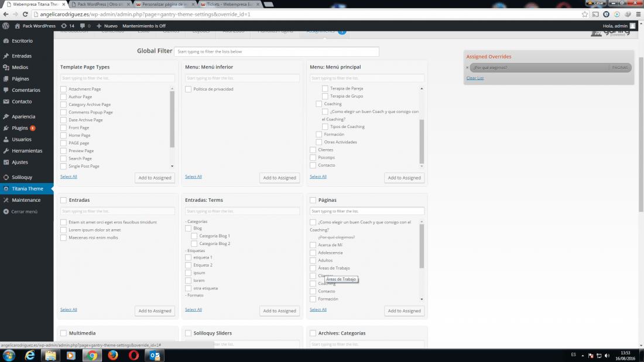Tick Terapia de Pareja checkbox
Screen dimensions: 644x362
point(325,88)
